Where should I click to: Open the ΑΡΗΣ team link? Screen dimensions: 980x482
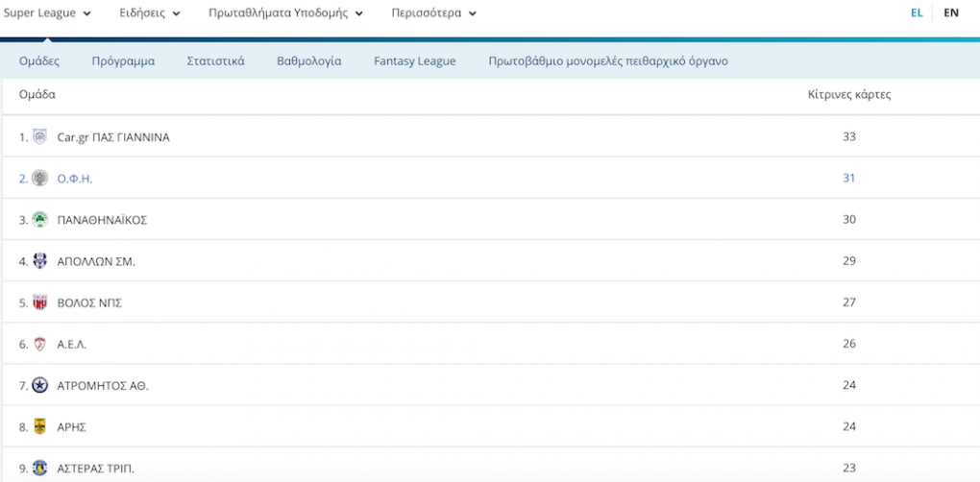pos(71,427)
